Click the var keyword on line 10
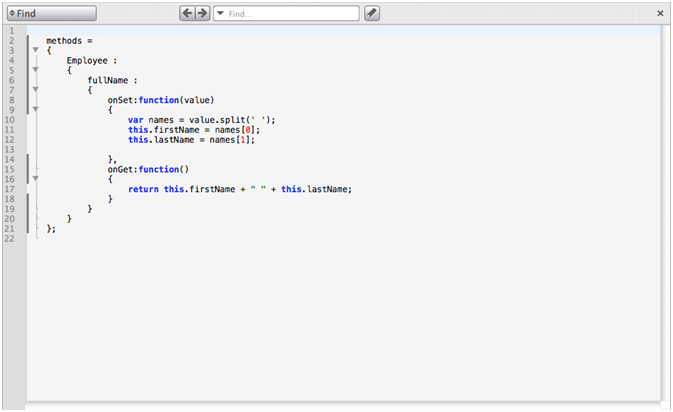This screenshot has height=412, width=673. point(135,119)
